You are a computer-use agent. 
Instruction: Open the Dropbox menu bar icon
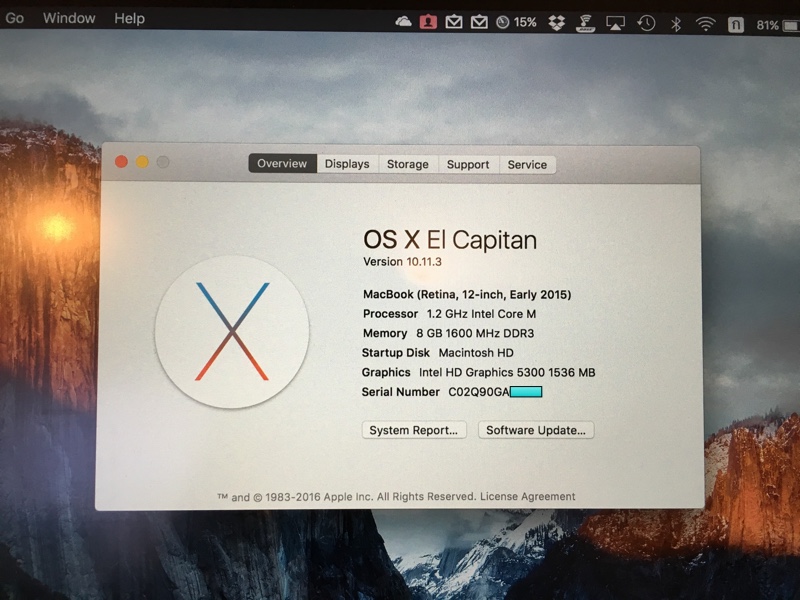pos(557,23)
